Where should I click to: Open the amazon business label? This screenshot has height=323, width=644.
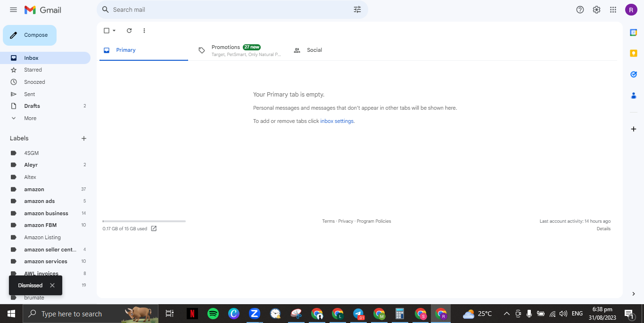45,213
